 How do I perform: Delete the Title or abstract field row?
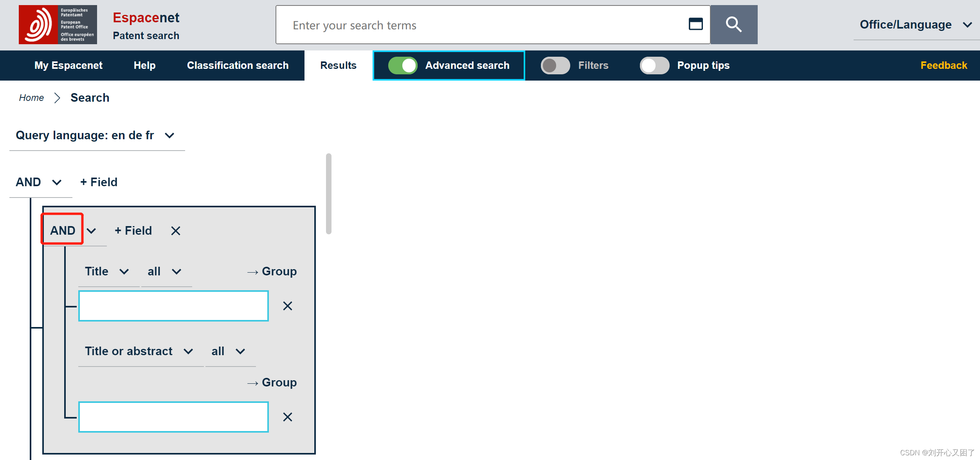click(x=288, y=417)
